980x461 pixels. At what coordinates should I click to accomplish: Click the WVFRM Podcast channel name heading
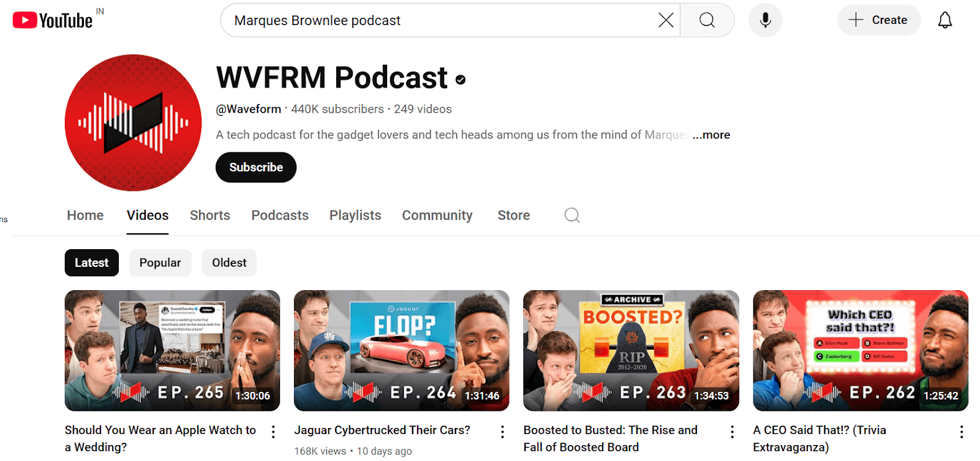coord(332,78)
